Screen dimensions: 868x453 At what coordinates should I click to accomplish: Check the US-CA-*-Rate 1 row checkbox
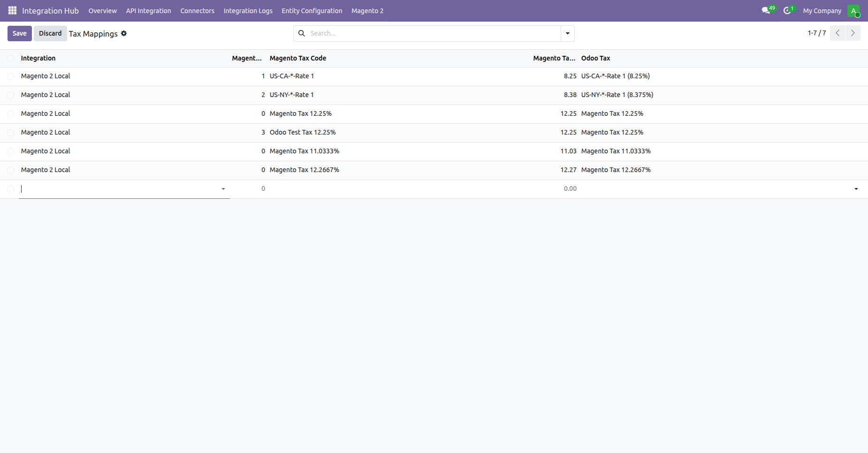click(x=11, y=76)
